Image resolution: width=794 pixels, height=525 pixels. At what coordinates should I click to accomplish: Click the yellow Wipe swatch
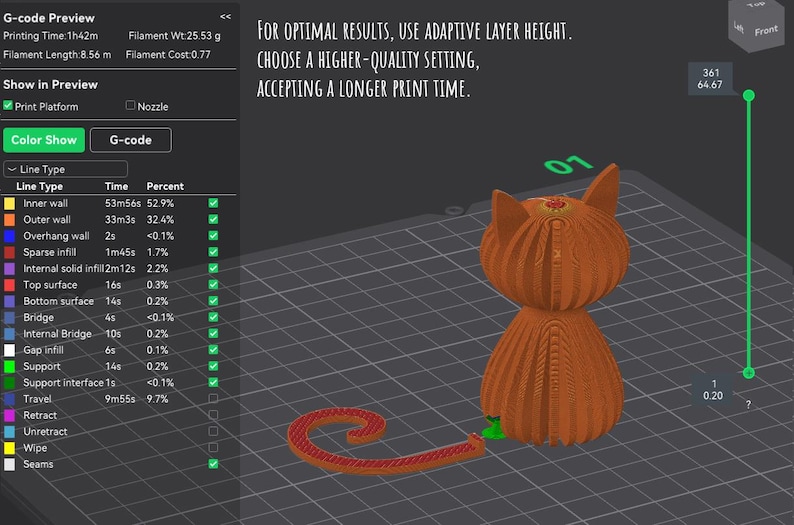tap(9, 448)
